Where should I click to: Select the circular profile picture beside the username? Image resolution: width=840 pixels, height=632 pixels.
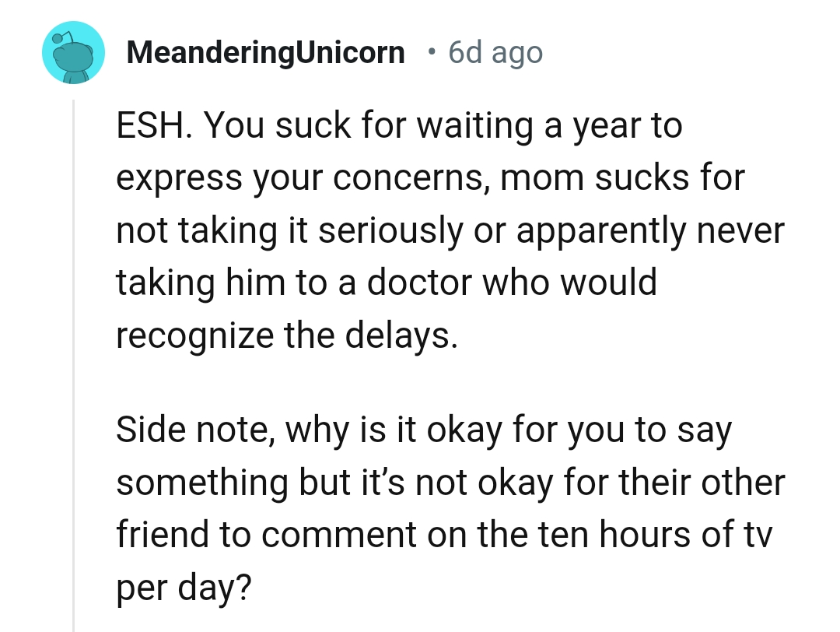point(74,53)
